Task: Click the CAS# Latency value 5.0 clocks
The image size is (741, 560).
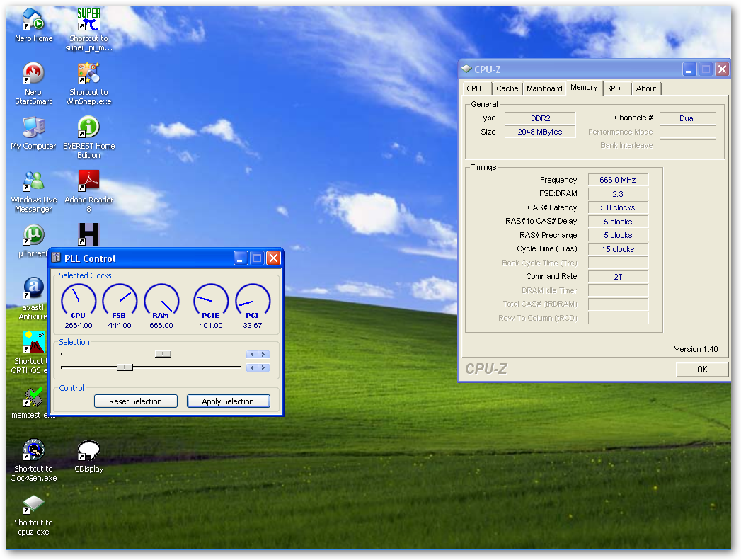Action: (x=618, y=207)
